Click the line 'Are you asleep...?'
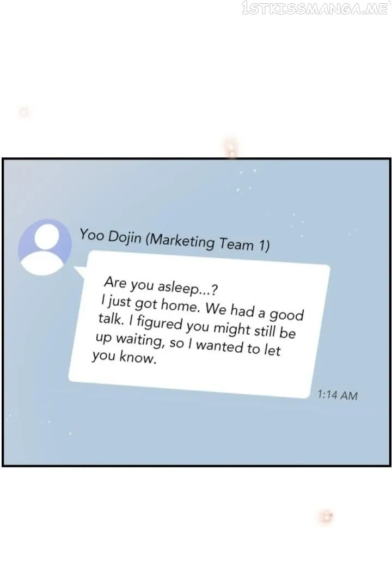The height and width of the screenshot is (563, 392). click(161, 286)
